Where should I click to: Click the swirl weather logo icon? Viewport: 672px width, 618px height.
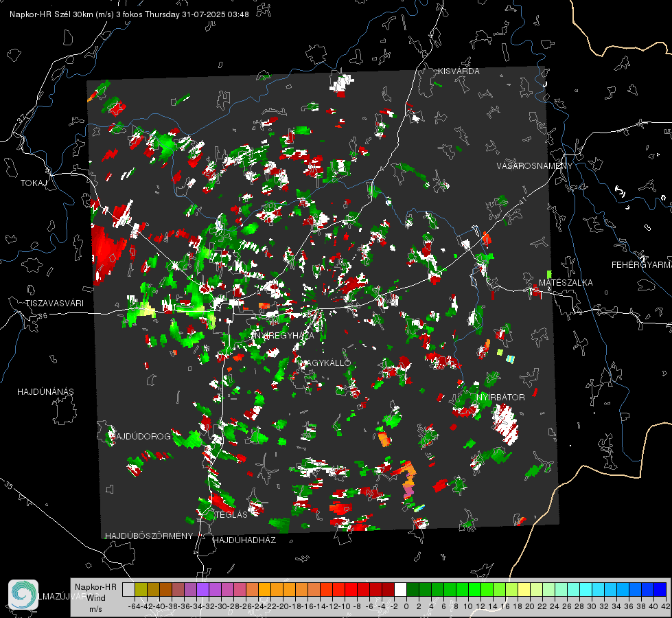pyautogui.click(x=23, y=595)
